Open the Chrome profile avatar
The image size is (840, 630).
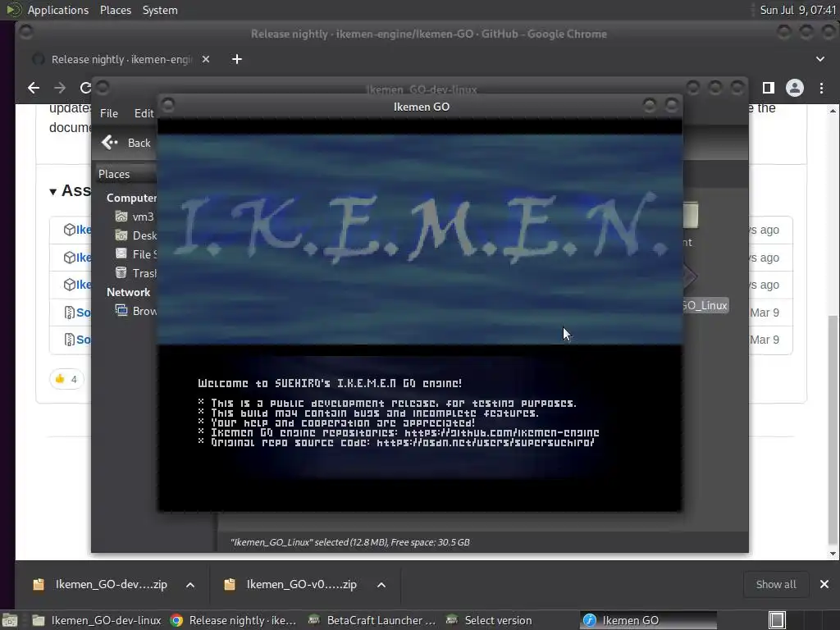click(794, 87)
